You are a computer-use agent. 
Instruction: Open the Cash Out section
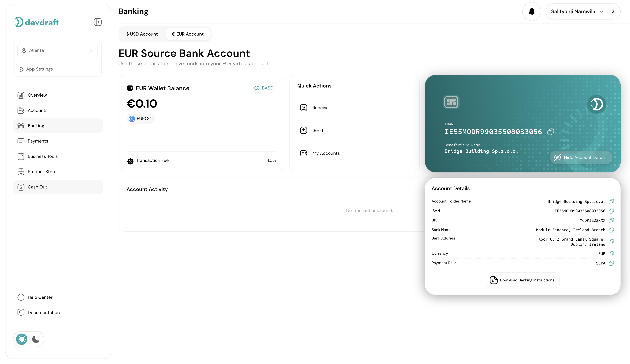click(37, 187)
